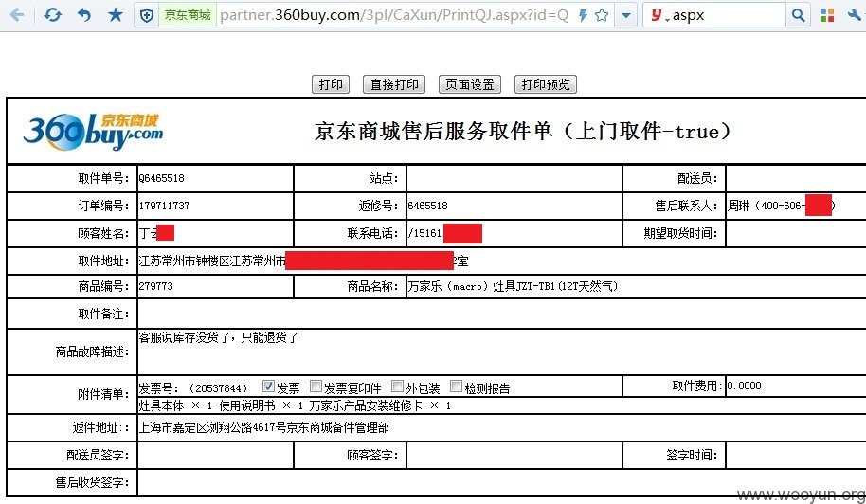
Task: Click the pickup fee value 0.0000
Action: (x=744, y=386)
